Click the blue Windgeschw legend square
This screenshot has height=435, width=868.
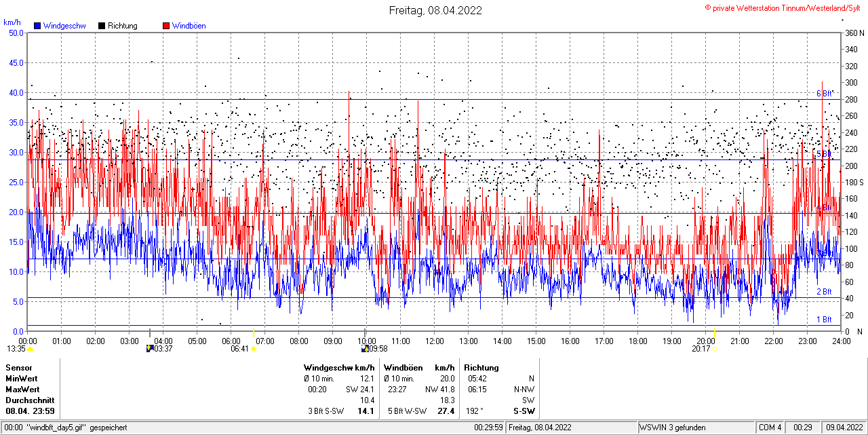37,26
